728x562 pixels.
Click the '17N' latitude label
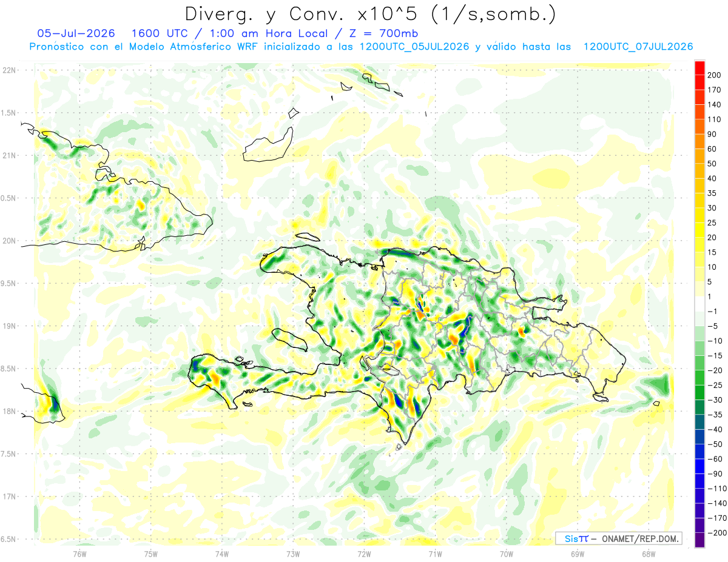(x=9, y=497)
